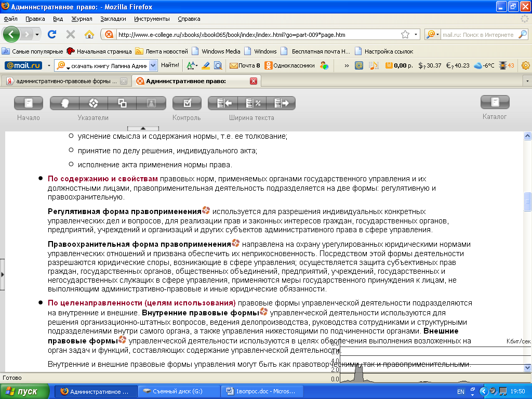
Task: Open the Самые популярные bookmark
Action: point(33,51)
